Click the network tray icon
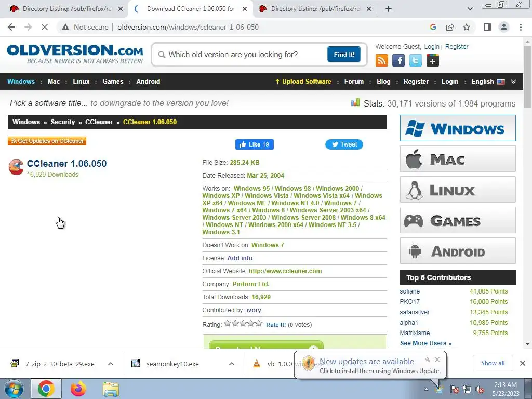 [x=467, y=389]
